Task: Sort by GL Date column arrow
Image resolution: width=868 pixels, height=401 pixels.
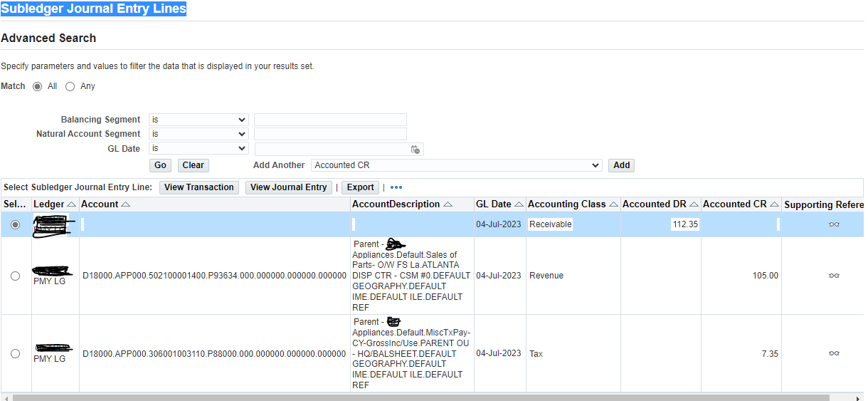Action: point(519,204)
